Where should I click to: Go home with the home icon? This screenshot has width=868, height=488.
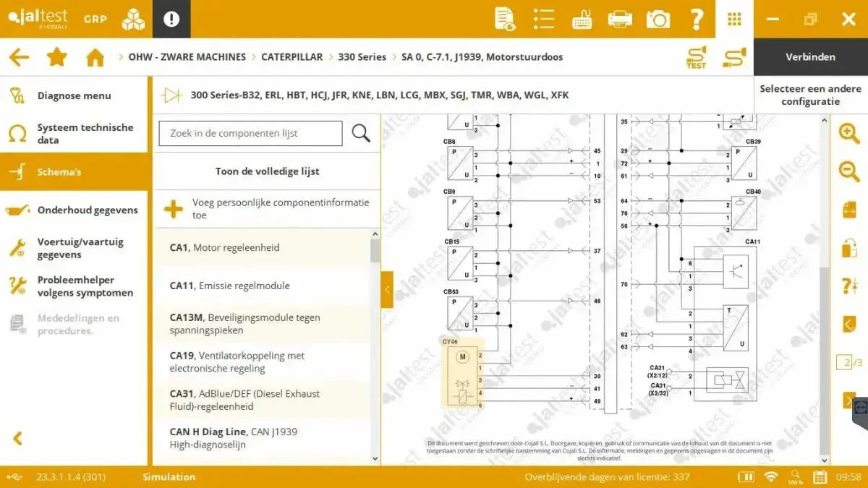(x=94, y=56)
